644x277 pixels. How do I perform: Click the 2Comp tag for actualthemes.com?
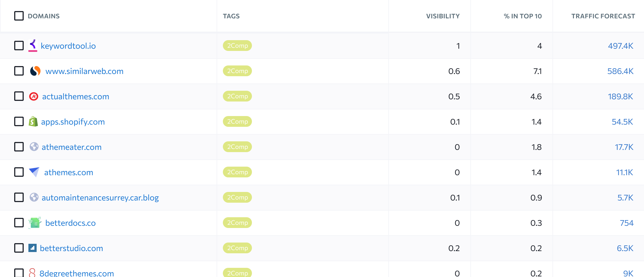pos(237,96)
